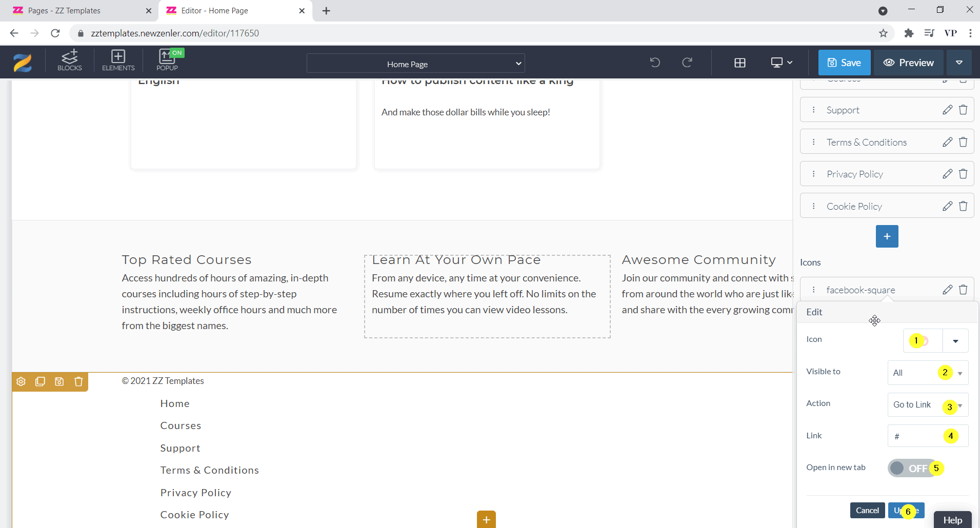The width and height of the screenshot is (980, 528).
Task: Expand the Home Page selector dropdown
Action: pos(415,64)
